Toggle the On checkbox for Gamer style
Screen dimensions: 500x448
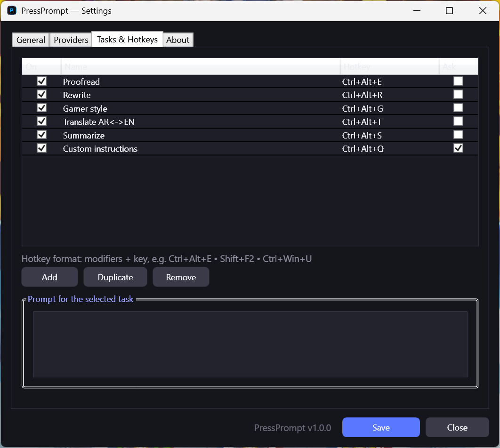click(41, 108)
